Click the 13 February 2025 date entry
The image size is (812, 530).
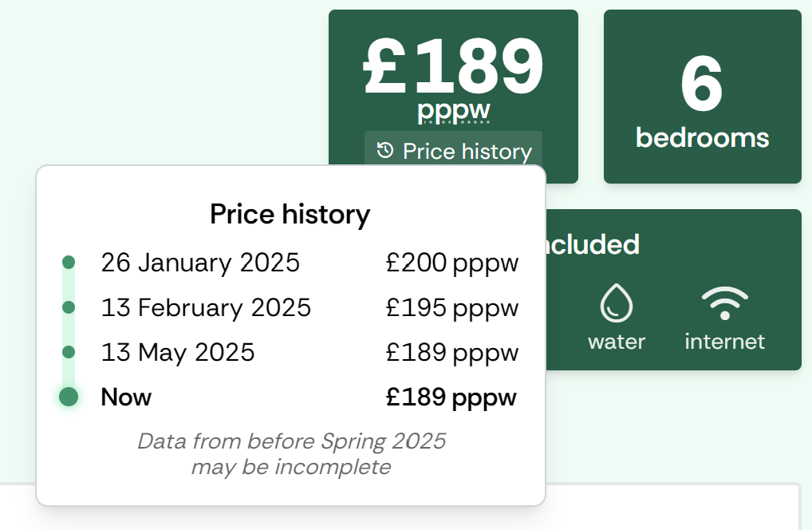(x=206, y=307)
